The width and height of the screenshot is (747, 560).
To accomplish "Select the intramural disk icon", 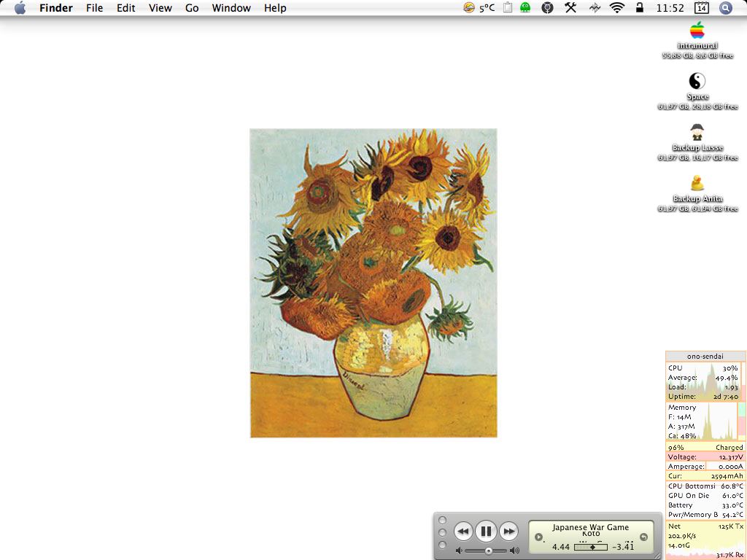I will click(x=697, y=31).
